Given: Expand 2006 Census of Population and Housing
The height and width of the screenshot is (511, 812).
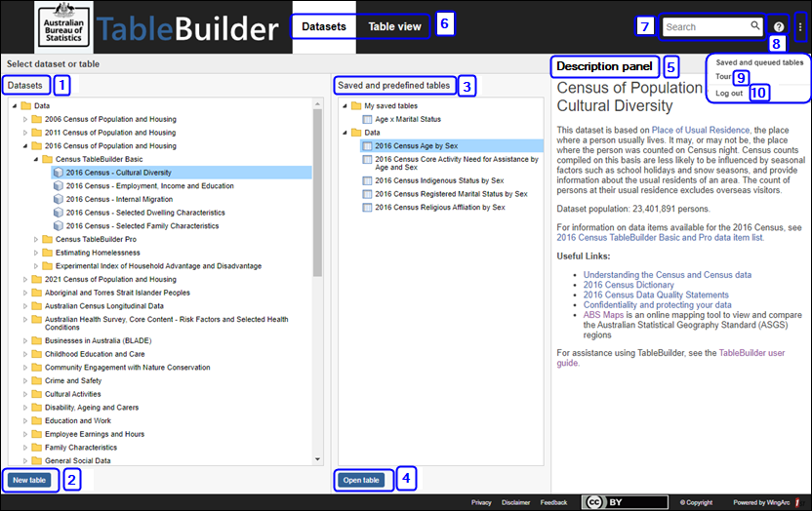Looking at the screenshot, I should (24, 119).
